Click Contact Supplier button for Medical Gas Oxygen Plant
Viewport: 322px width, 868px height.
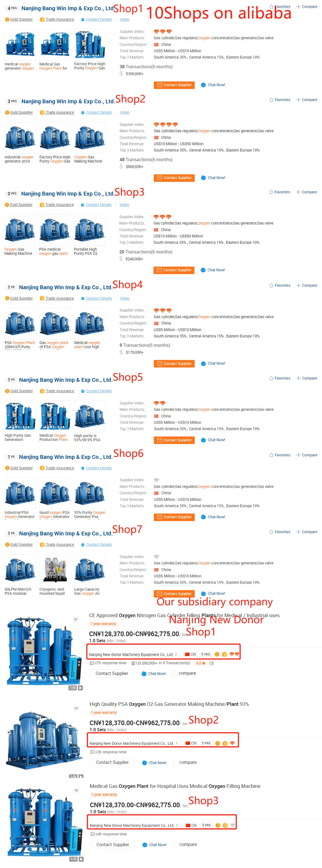112,845
